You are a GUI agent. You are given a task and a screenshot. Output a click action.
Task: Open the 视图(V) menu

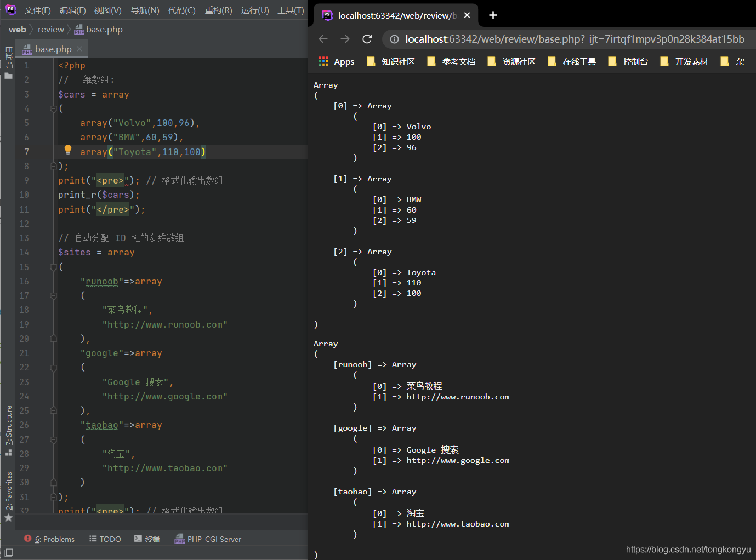pos(107,10)
